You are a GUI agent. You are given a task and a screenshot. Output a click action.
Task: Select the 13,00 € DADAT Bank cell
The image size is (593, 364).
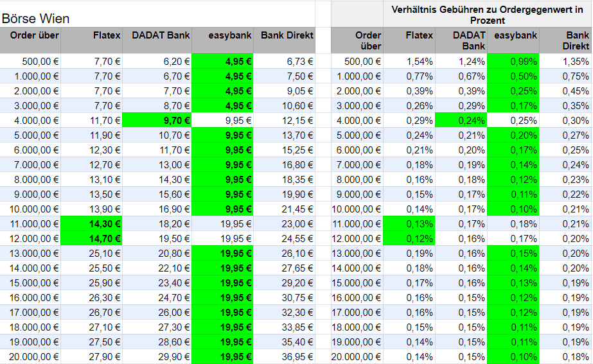coord(157,164)
